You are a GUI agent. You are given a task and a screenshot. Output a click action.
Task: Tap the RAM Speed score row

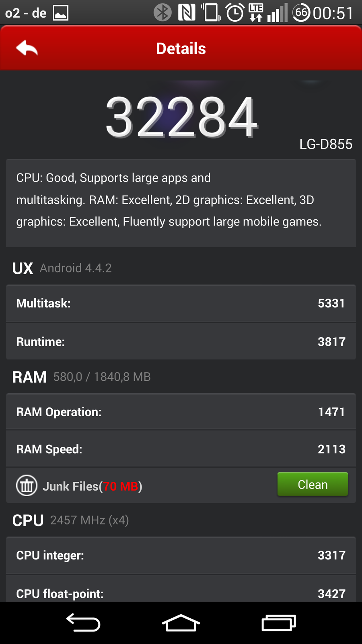181,449
